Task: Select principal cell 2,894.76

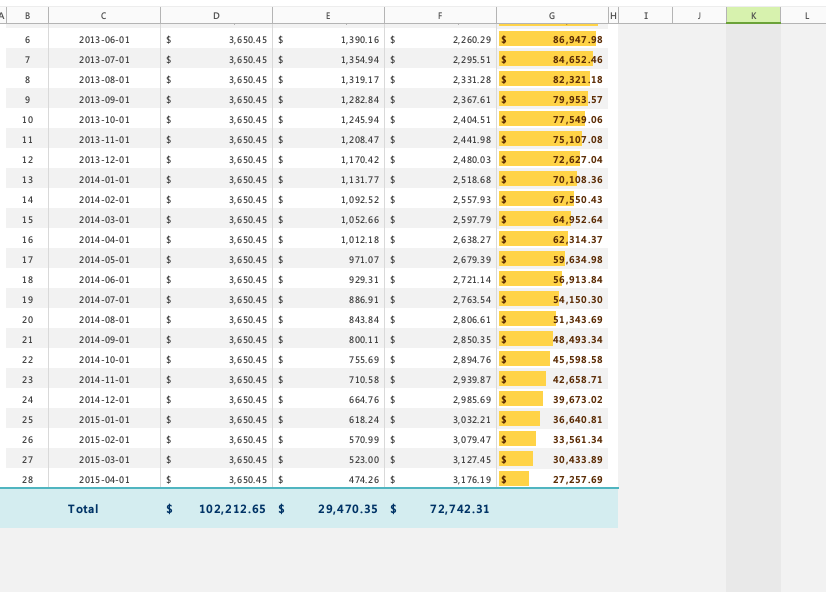Action: [x=440, y=360]
